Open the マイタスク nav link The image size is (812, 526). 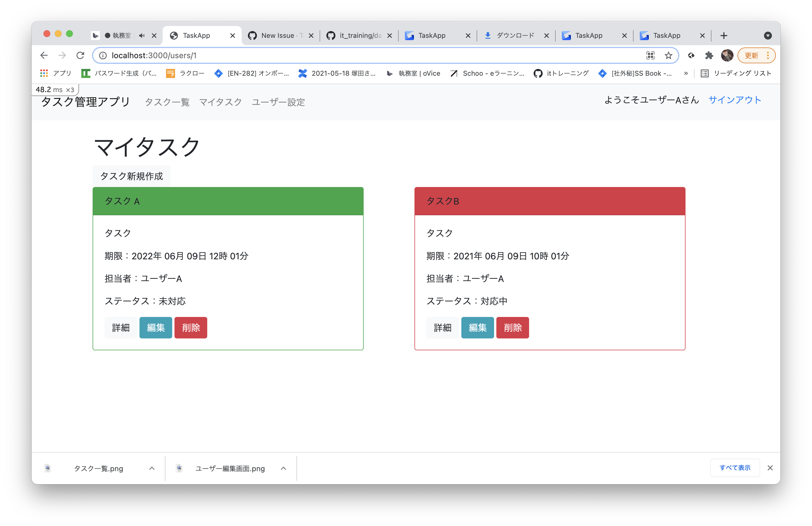[x=221, y=102]
